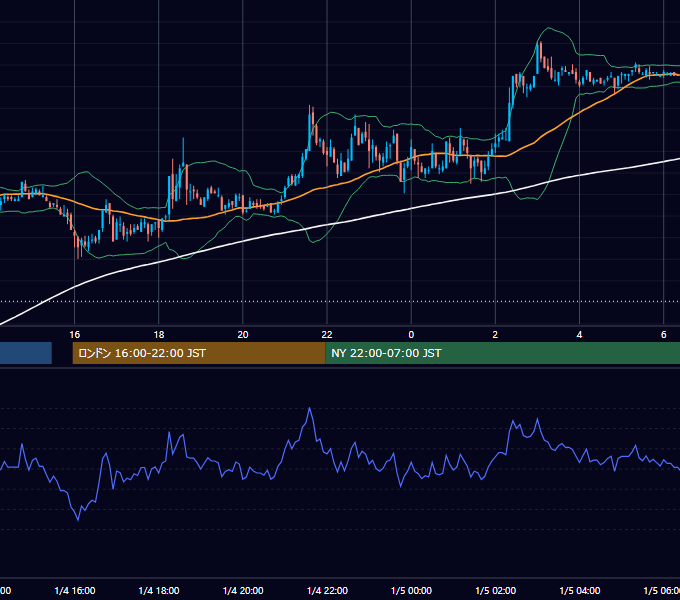Click hour label 18 on price chart axis
Viewport: 680px width, 600px height.
click(x=159, y=334)
